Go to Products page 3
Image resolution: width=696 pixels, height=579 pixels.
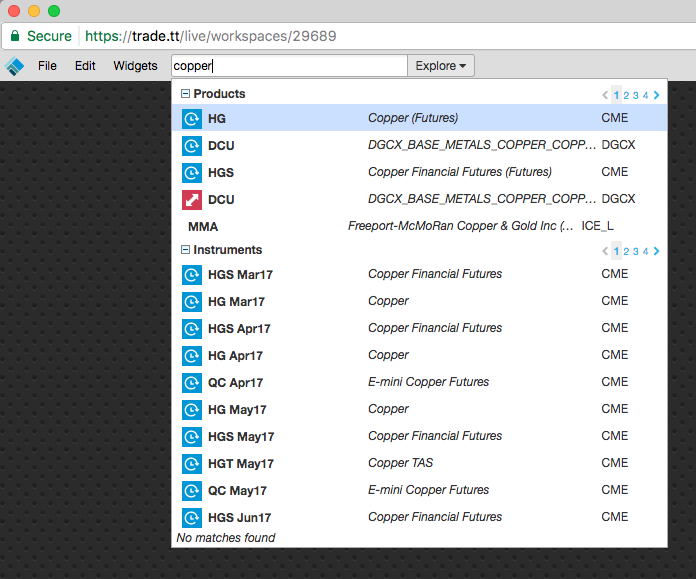point(636,95)
